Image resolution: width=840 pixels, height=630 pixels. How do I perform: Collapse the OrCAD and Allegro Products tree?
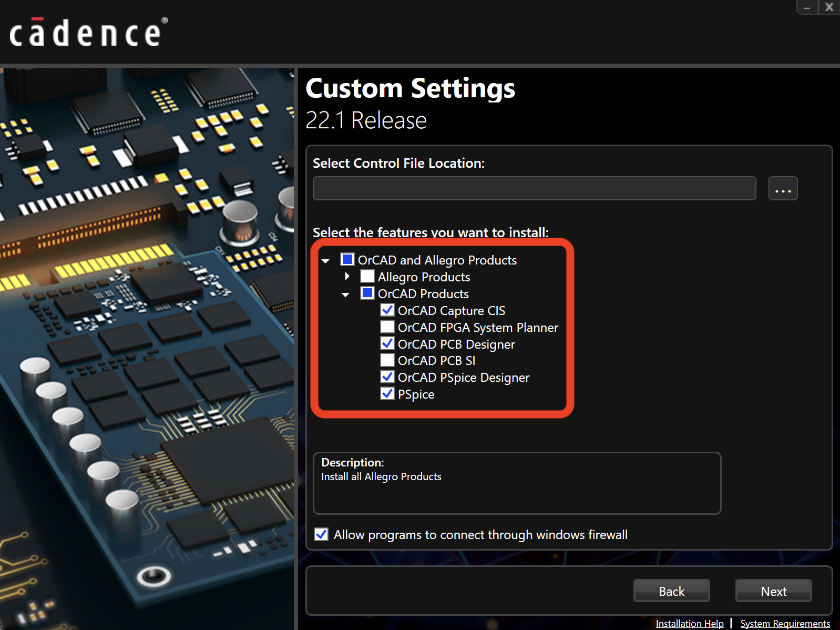click(325, 261)
